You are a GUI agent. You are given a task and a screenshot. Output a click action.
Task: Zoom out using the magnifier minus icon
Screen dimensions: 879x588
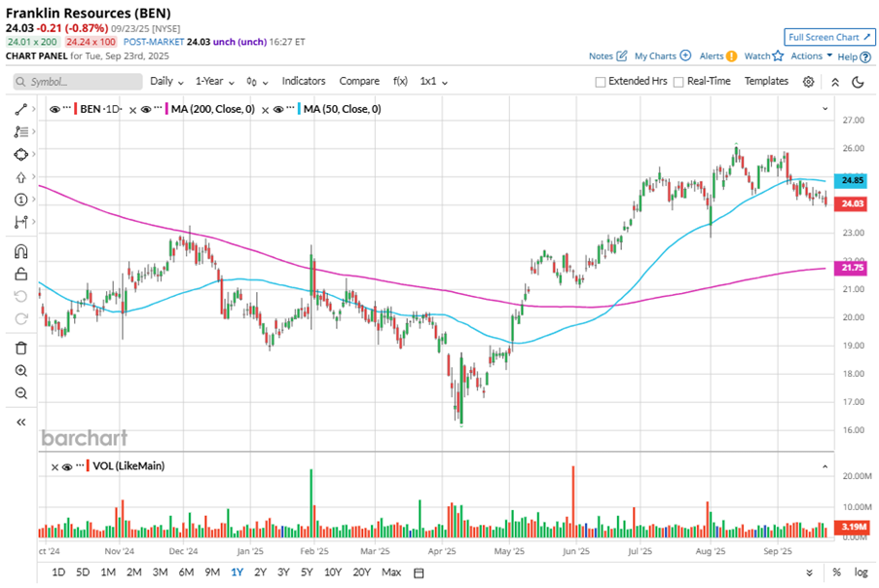coord(20,393)
